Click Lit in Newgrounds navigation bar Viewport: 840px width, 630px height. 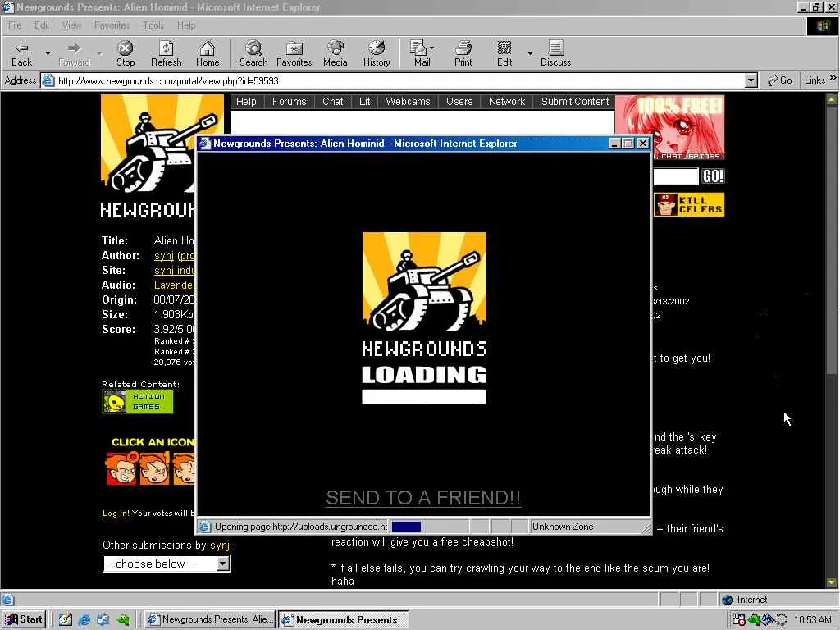pyautogui.click(x=365, y=101)
